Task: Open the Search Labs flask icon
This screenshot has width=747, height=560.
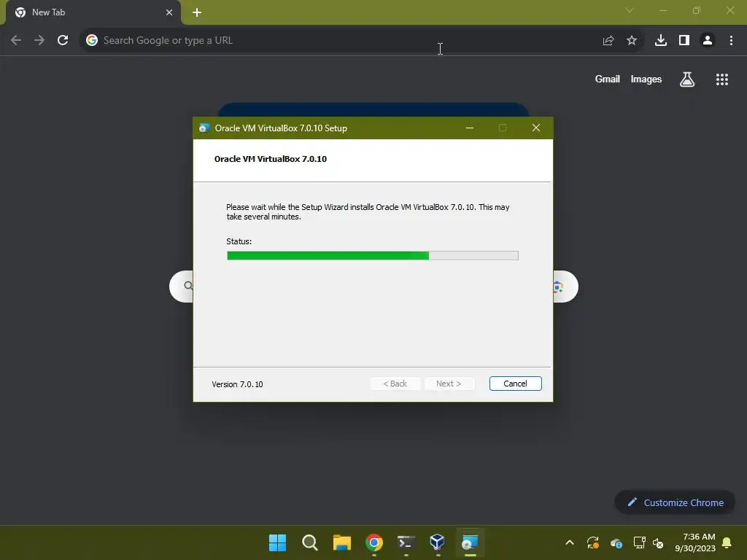Action: 686,79
